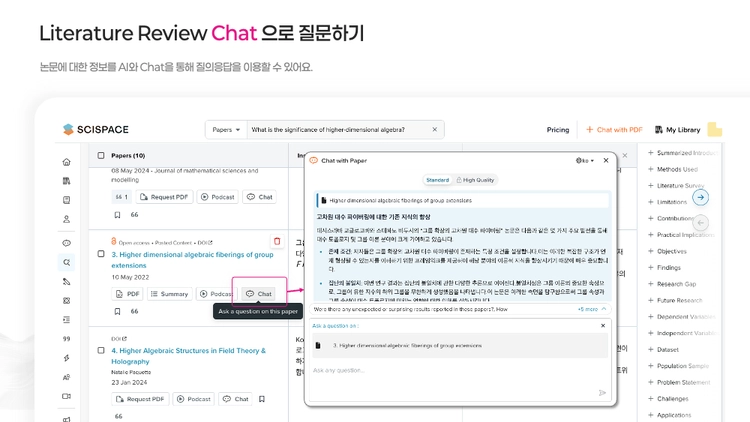
Task: Open the ko language dropdown in chat
Action: 585,161
